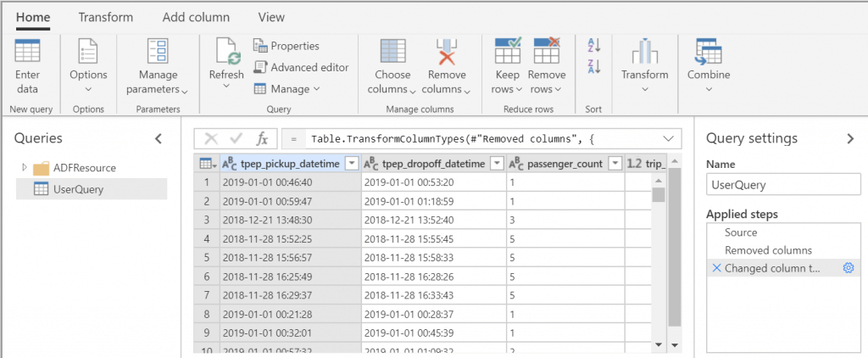Click cell 2018-12-21 13:52:40

tap(433, 220)
